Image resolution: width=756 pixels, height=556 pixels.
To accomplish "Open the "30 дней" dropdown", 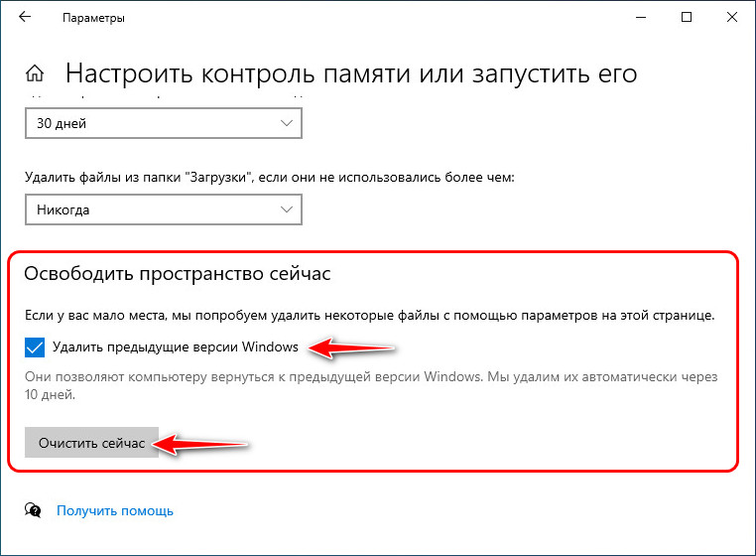I will click(x=164, y=123).
